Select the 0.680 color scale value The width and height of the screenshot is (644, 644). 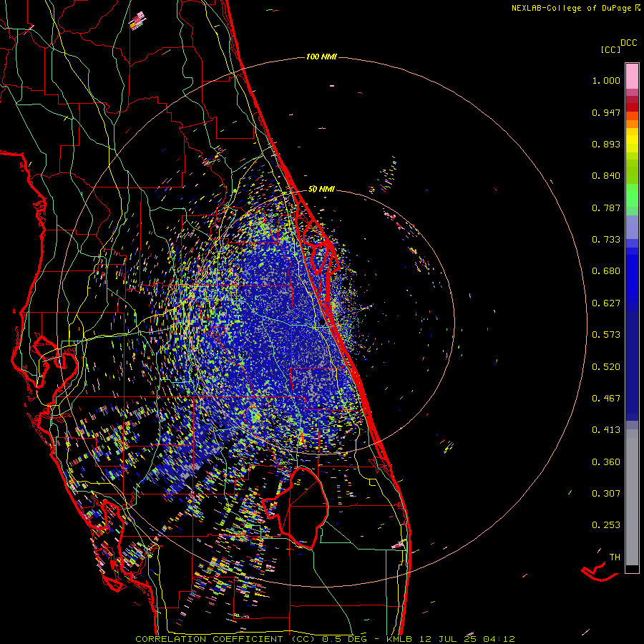606,271
